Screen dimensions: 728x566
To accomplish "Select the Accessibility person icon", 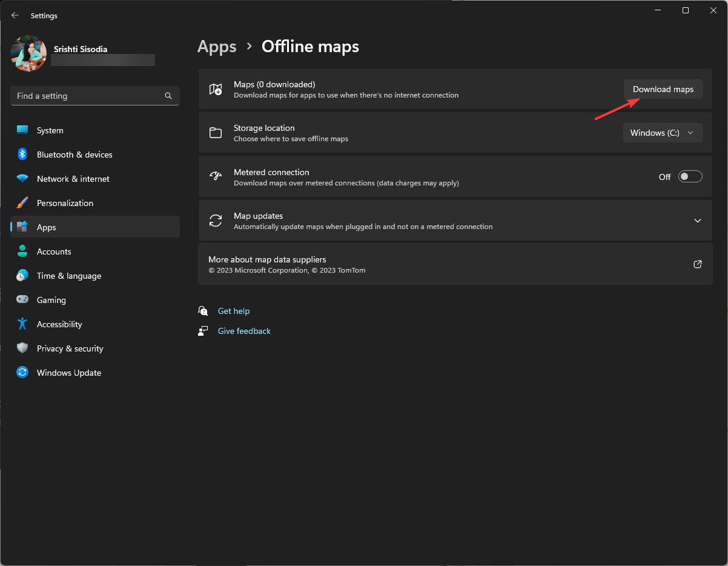I will click(22, 324).
